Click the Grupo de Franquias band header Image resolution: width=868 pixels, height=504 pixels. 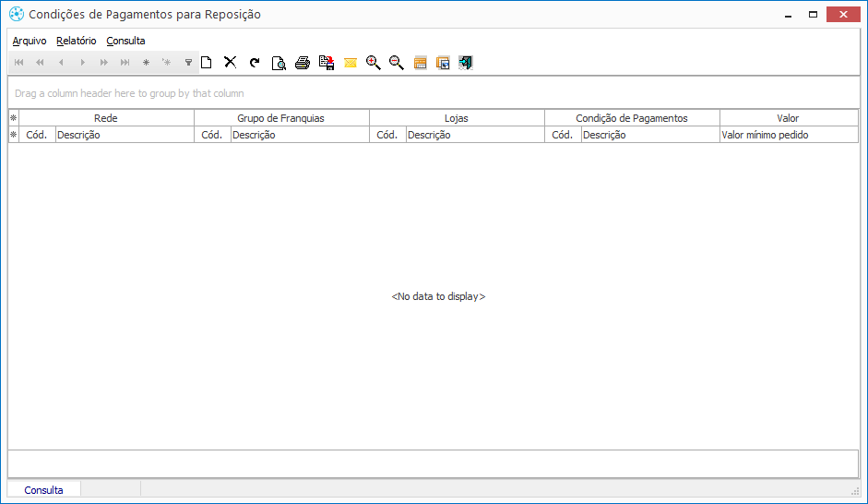click(281, 118)
